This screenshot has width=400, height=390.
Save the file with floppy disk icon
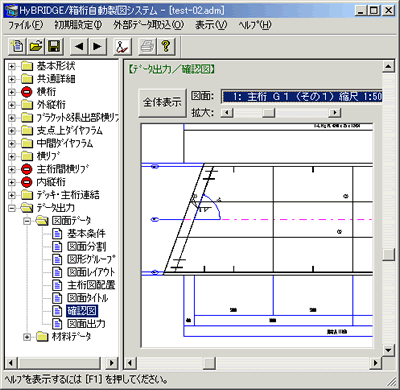point(54,46)
